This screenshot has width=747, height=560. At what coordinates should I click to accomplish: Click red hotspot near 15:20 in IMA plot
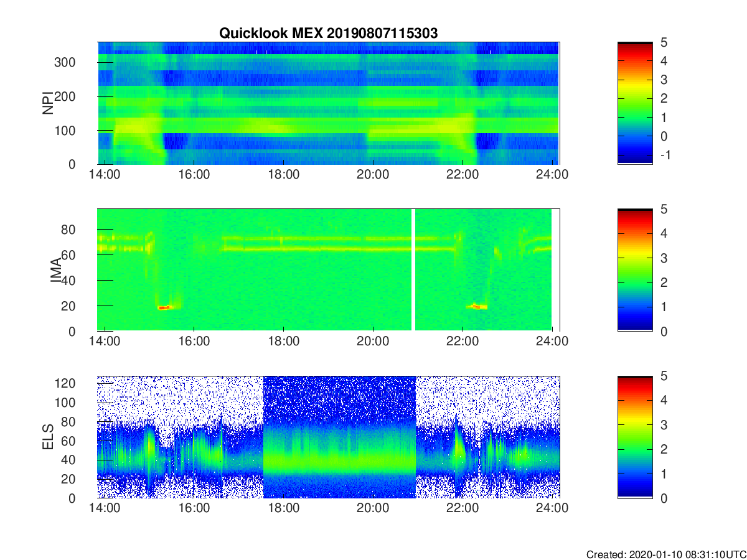coord(164,307)
